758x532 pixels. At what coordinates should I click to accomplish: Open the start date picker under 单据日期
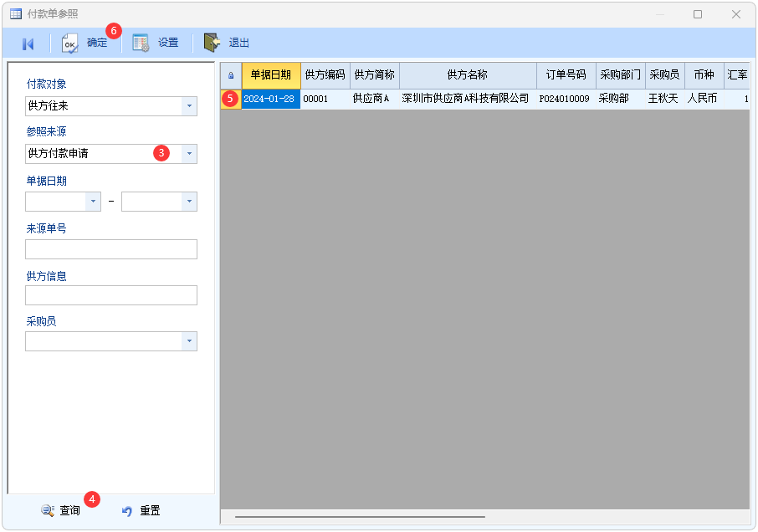(x=93, y=202)
